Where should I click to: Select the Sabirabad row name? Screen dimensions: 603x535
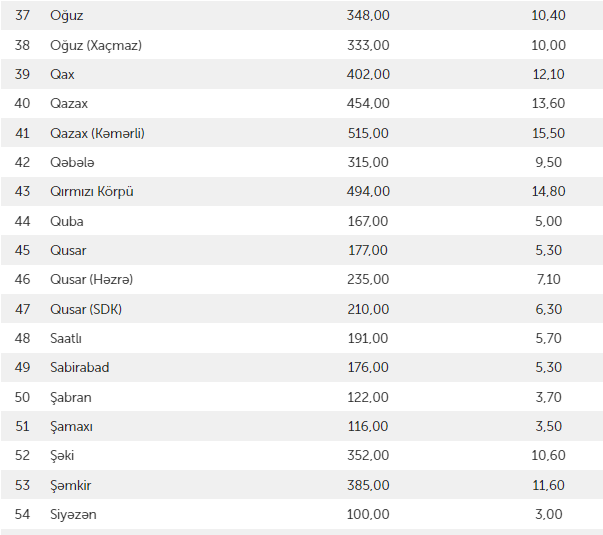click(x=80, y=367)
